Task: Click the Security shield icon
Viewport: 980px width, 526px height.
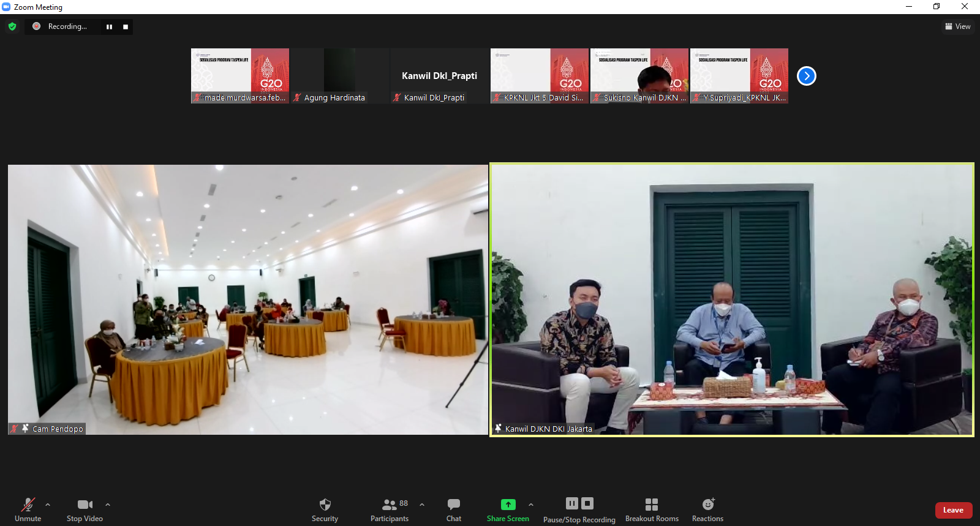Action: [325, 505]
